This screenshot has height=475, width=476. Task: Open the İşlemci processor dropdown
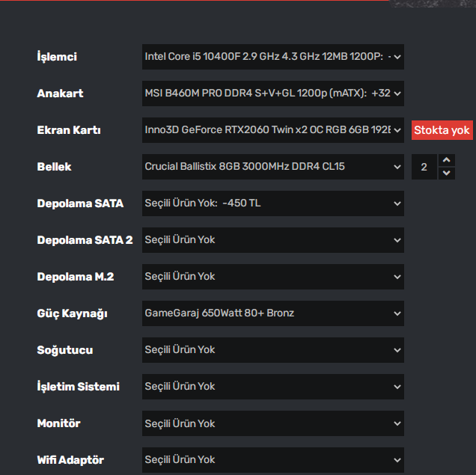(x=272, y=56)
